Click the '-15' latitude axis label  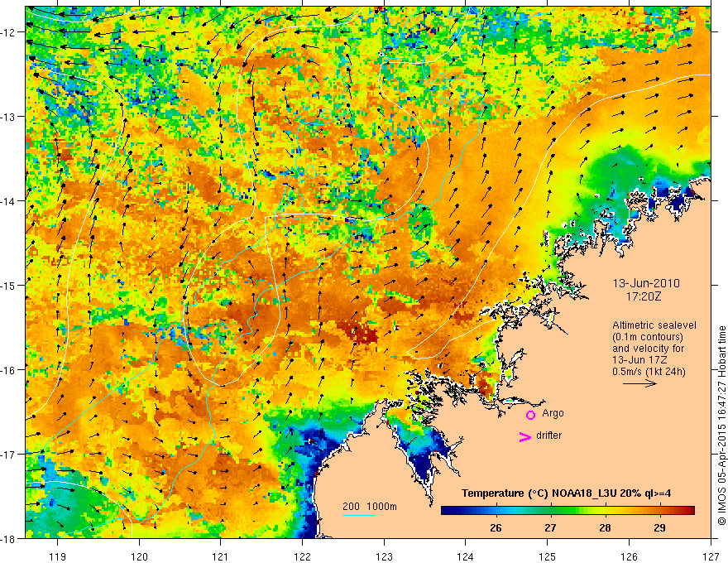tap(9, 285)
